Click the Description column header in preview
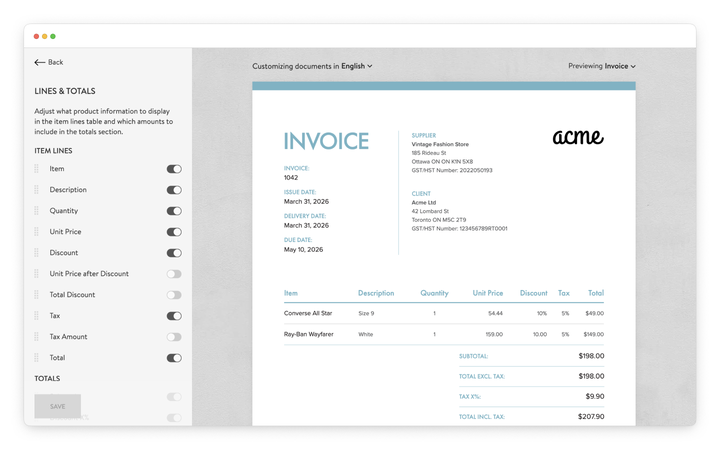 (x=376, y=293)
